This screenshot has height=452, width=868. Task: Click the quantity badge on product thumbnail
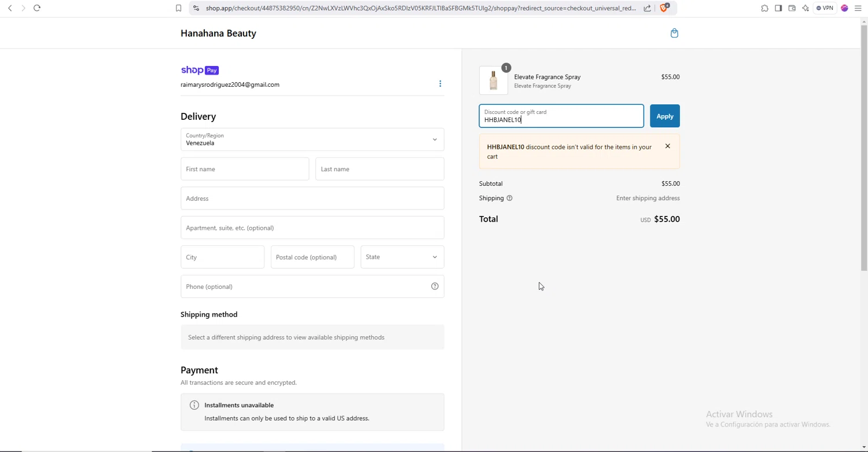click(506, 68)
